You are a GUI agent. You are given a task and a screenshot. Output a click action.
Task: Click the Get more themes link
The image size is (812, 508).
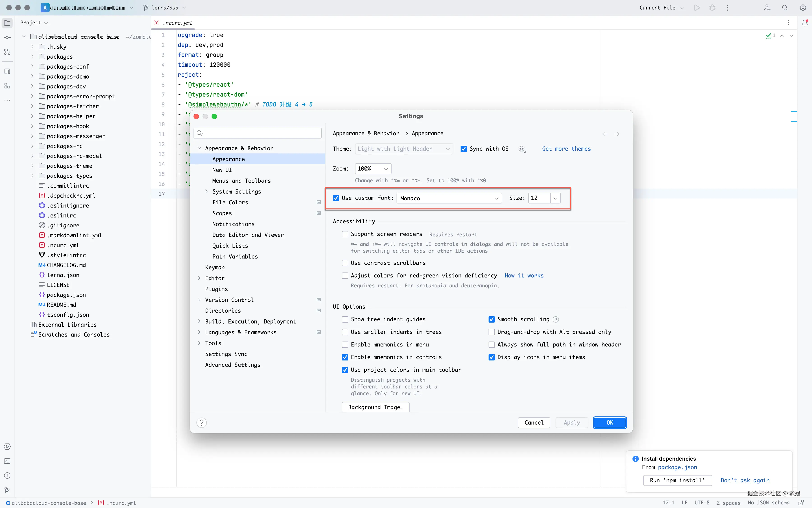[x=566, y=149]
